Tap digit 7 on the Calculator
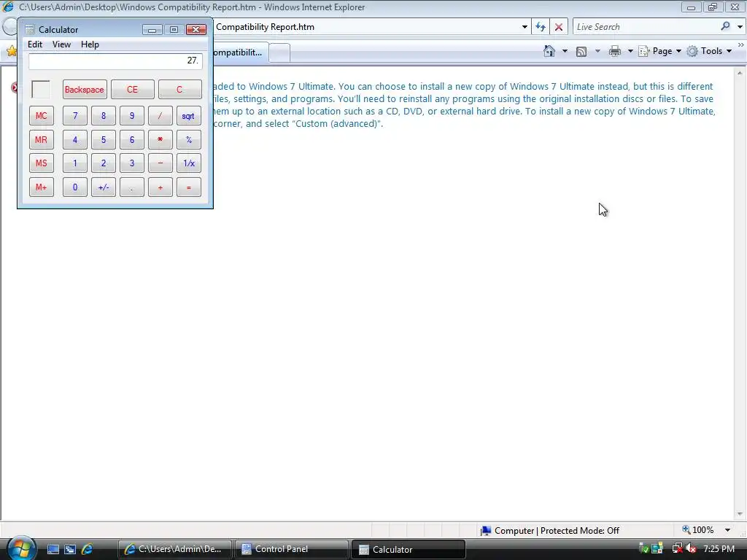The width and height of the screenshot is (747, 560). tap(75, 116)
